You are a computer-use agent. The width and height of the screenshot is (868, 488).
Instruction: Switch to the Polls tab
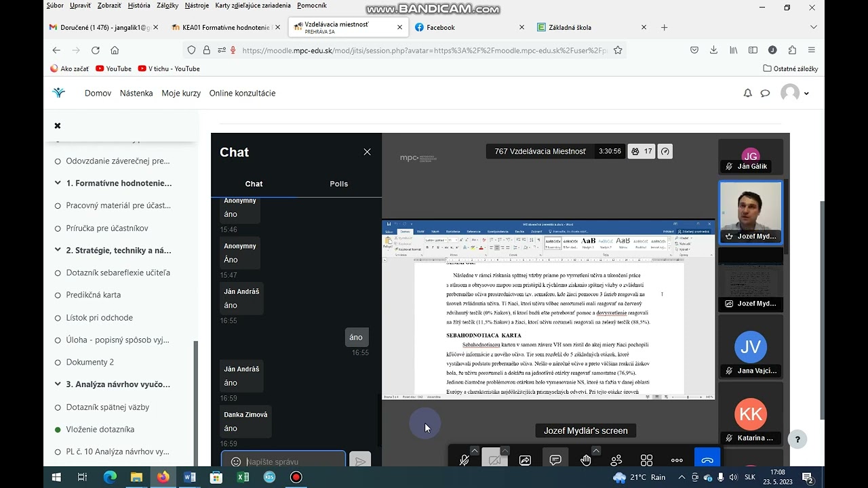(339, 184)
